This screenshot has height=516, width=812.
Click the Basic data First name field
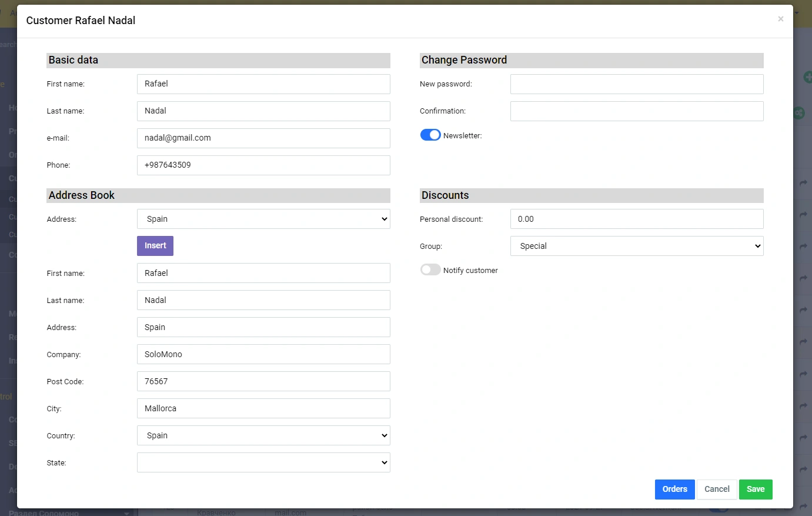point(263,84)
